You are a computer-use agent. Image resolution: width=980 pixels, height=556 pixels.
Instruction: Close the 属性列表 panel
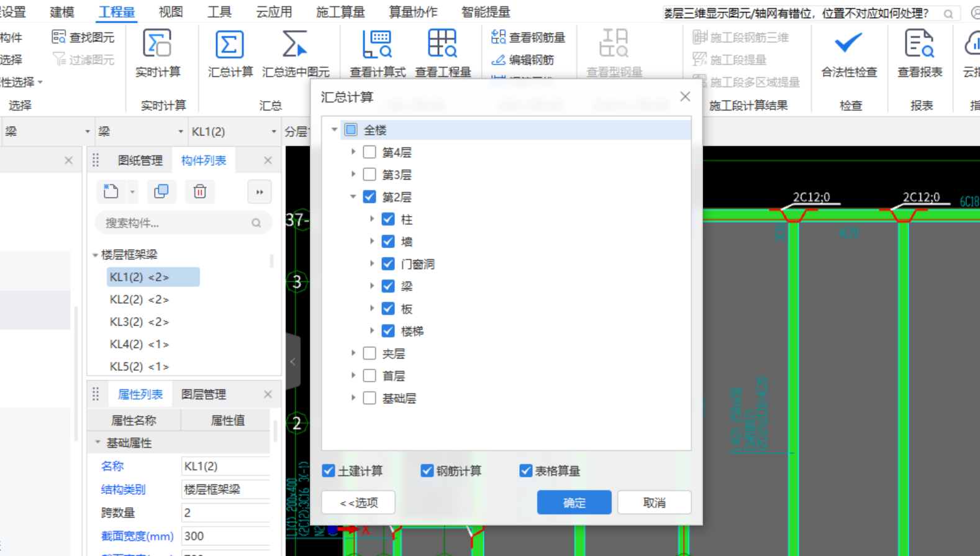(x=268, y=394)
